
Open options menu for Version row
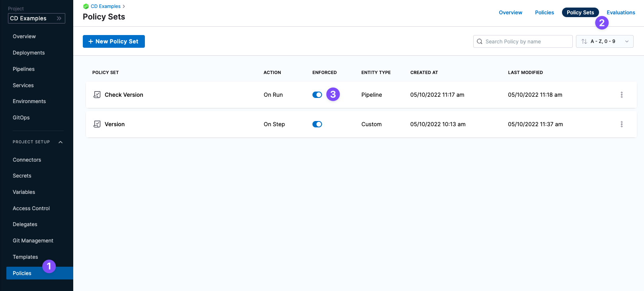[x=622, y=124]
